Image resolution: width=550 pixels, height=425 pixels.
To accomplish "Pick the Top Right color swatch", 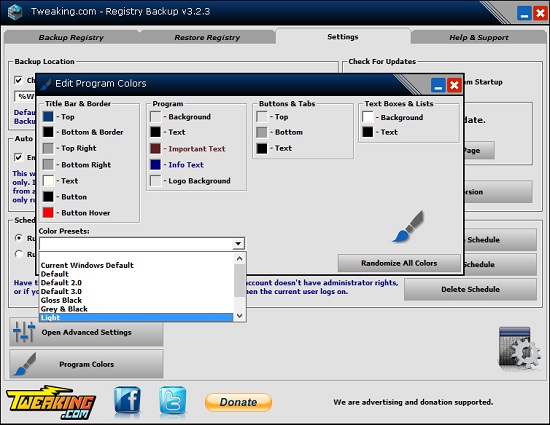I will (x=48, y=148).
